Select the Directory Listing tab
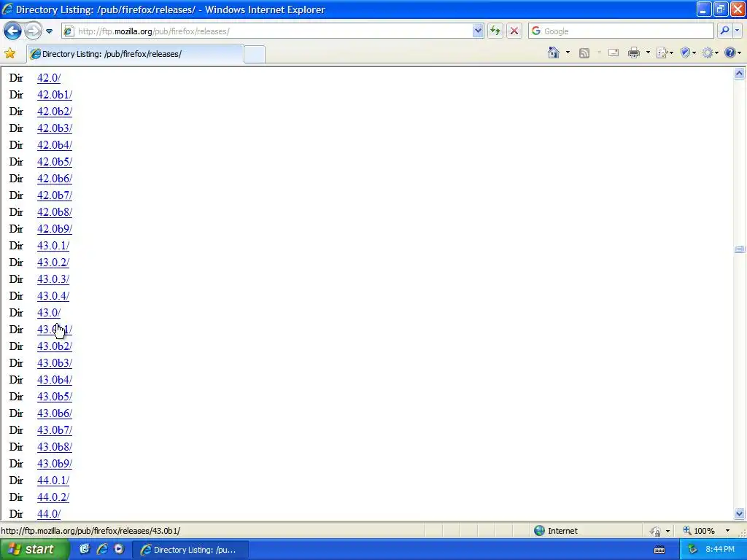The height and width of the screenshot is (560, 747). coord(135,54)
